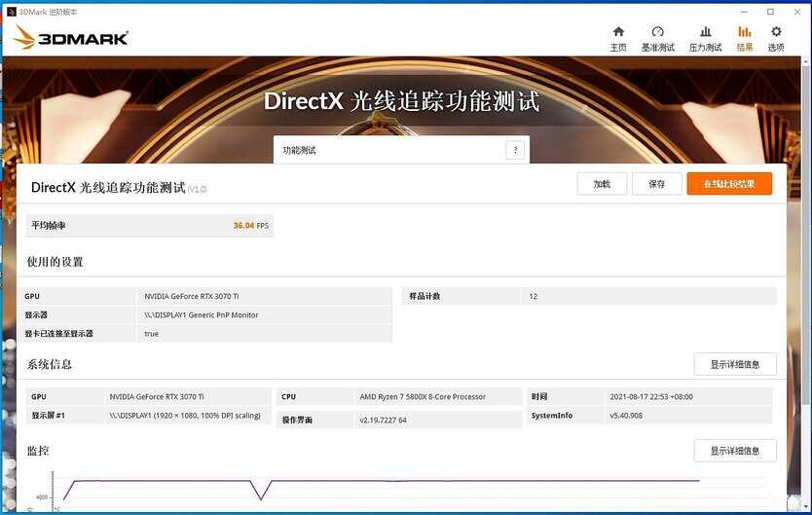The width and height of the screenshot is (812, 515).
Task: Click the 3DMark title bar app icon
Action: pyautogui.click(x=12, y=12)
